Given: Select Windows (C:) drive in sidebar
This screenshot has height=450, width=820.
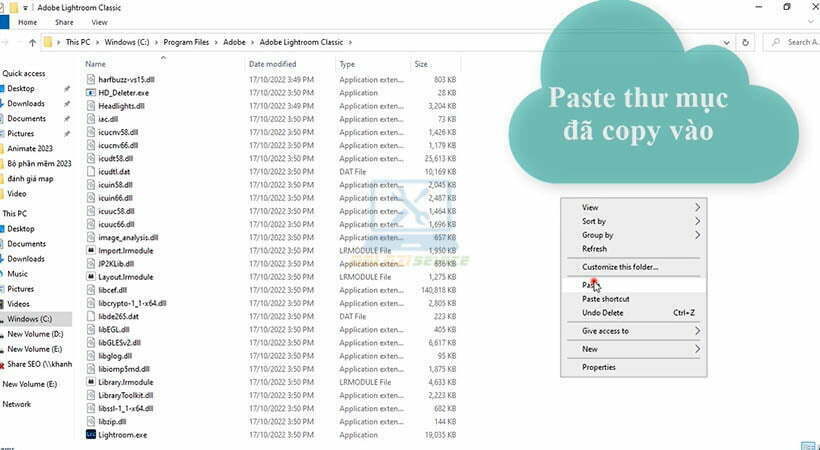Looking at the screenshot, I should click(28, 319).
